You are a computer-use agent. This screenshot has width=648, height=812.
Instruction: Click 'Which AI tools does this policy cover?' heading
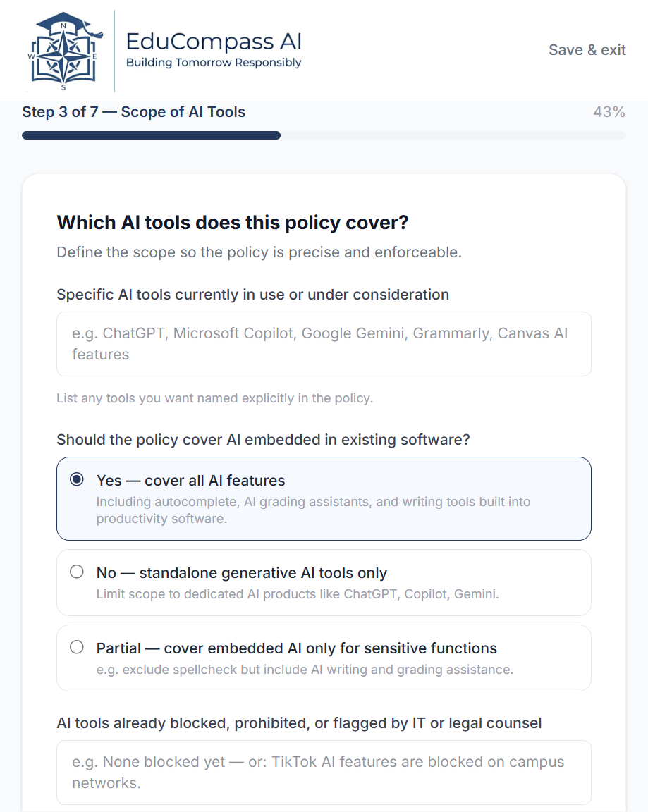pos(233,223)
